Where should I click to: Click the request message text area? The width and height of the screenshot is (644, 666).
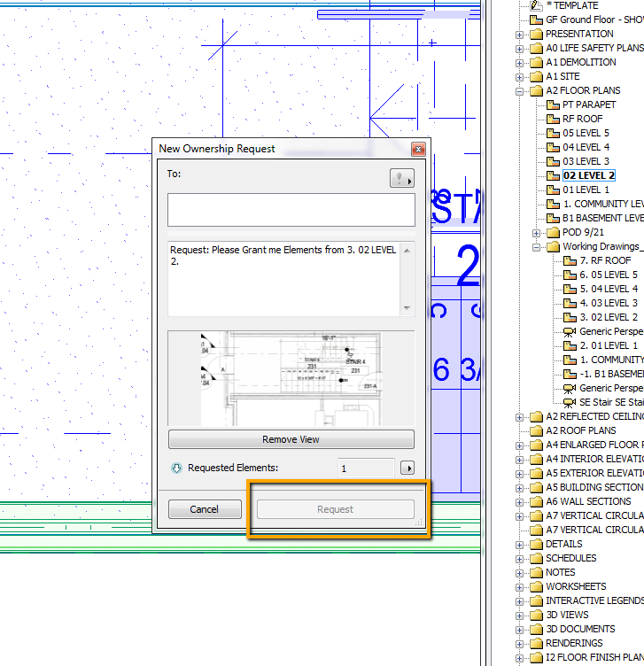pyautogui.click(x=284, y=279)
